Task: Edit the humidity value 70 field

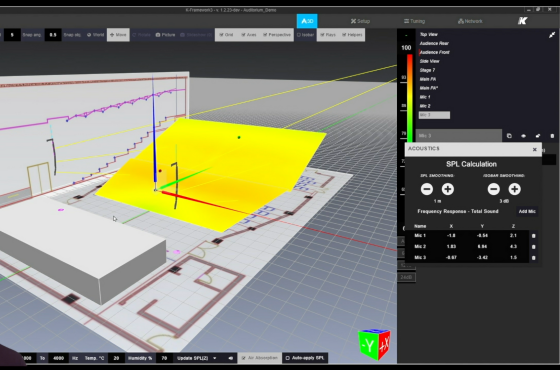Action: 164,358
